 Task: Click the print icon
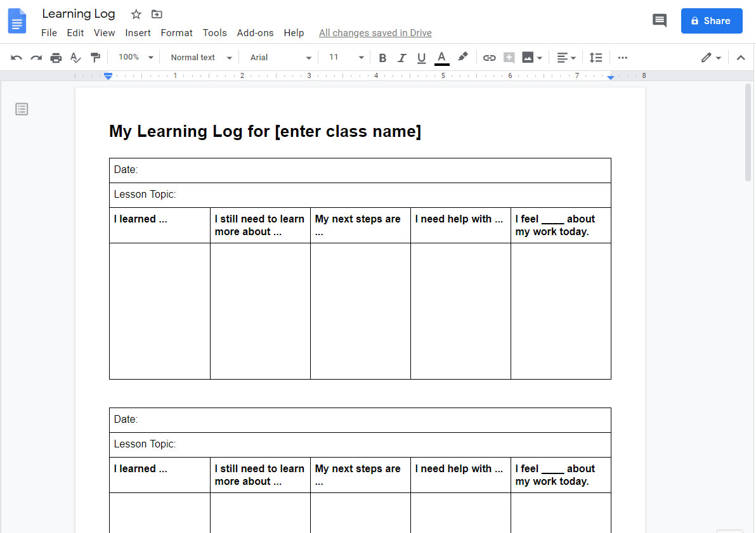tap(56, 57)
